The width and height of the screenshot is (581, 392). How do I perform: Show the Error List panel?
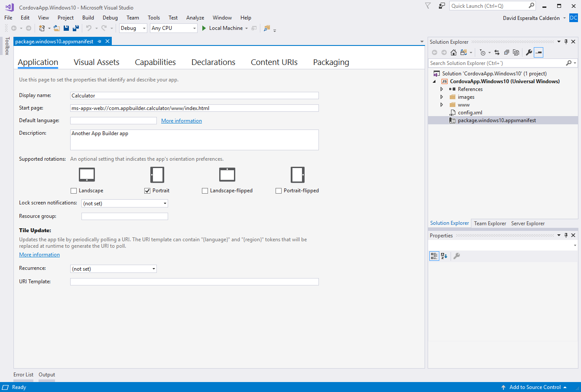(x=23, y=375)
